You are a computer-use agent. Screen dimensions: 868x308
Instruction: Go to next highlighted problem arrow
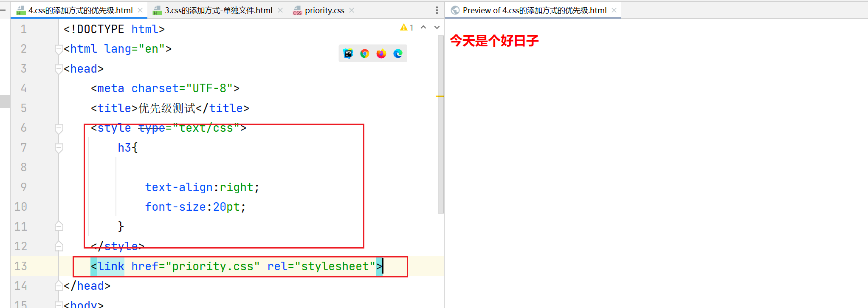click(437, 27)
